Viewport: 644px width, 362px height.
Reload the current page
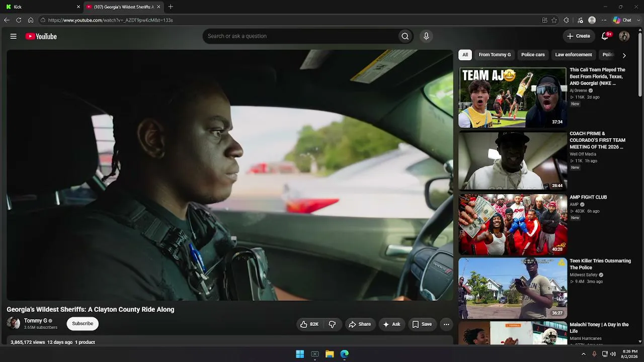click(x=19, y=20)
